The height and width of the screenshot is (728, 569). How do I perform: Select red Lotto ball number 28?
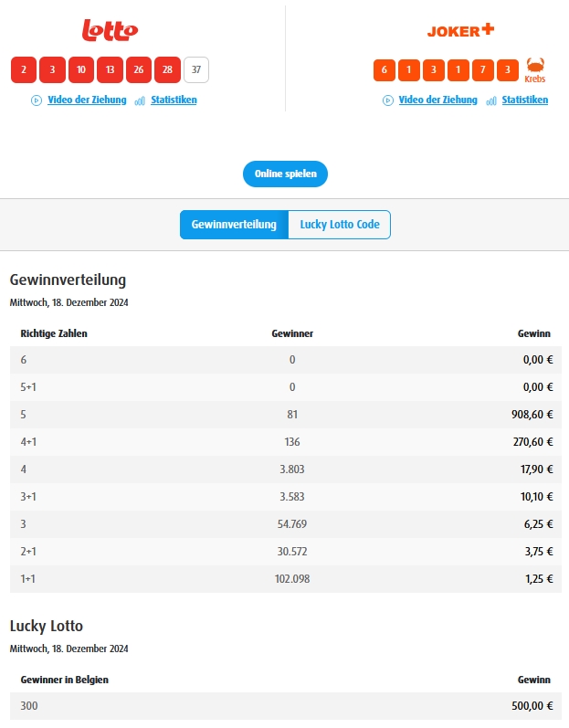coord(167,69)
